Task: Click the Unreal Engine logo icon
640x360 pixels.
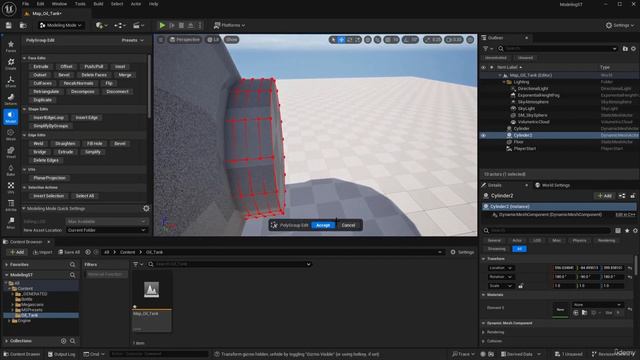Action: click(9, 9)
